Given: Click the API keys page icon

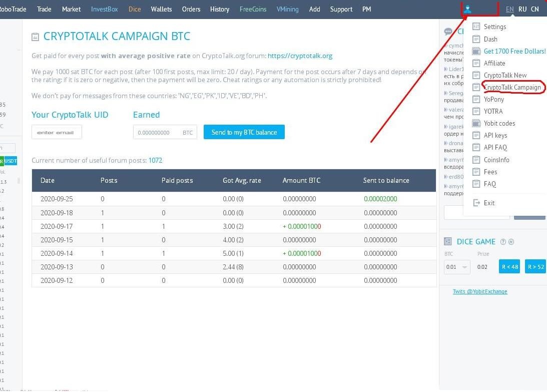Looking at the screenshot, I should coord(476,136).
